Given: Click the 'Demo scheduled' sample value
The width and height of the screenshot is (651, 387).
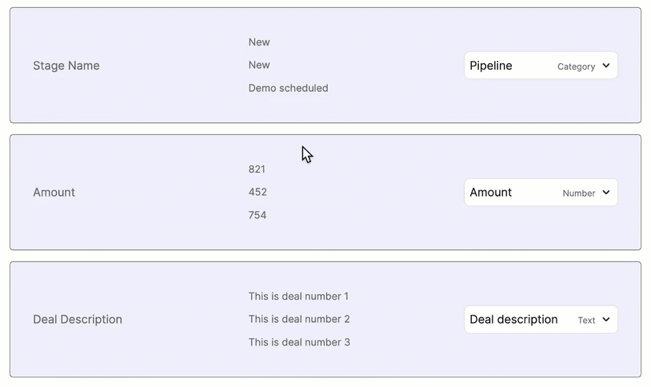Looking at the screenshot, I should (x=288, y=88).
